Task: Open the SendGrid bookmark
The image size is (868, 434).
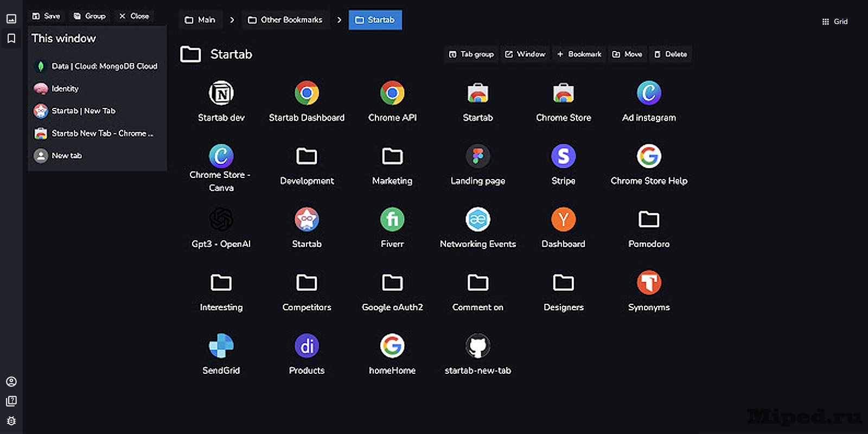Action: pos(221,355)
